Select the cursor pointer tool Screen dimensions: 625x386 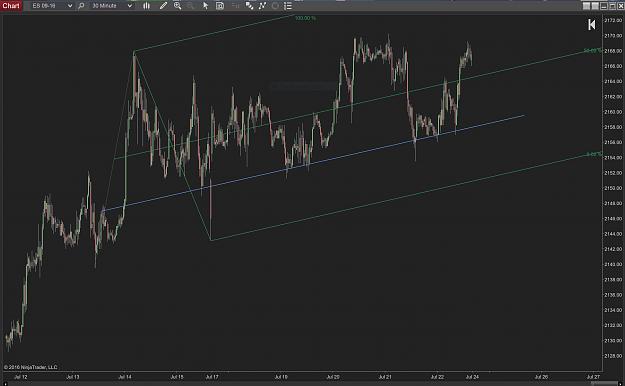[x=205, y=6]
